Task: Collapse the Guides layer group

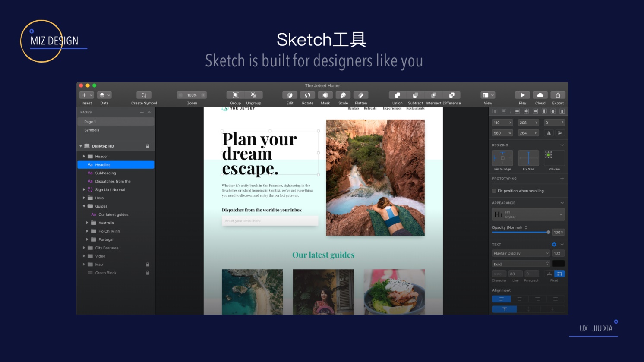Action: point(84,206)
